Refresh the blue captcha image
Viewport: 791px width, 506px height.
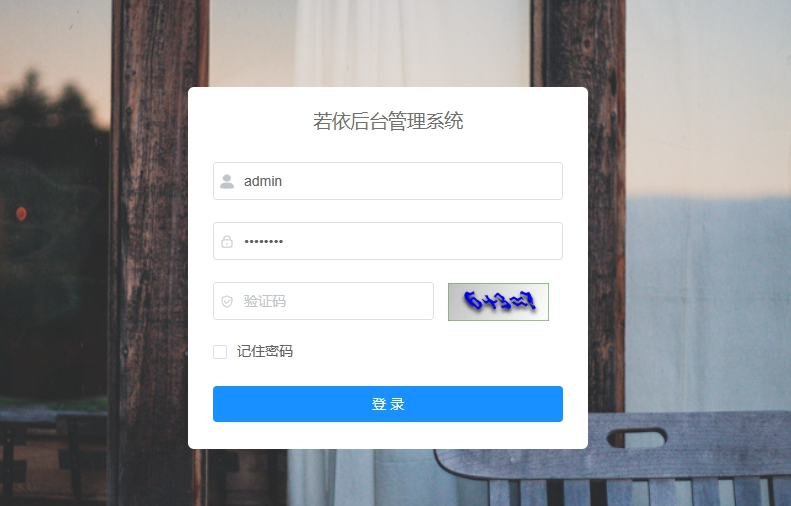498,302
